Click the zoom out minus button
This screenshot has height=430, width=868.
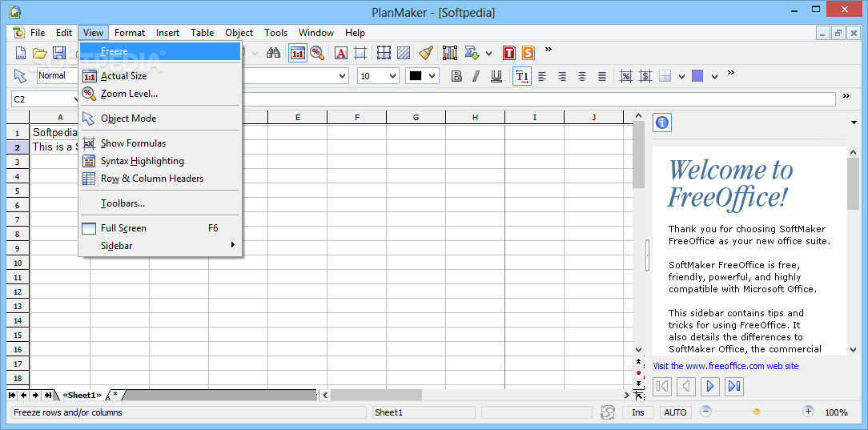[705, 412]
